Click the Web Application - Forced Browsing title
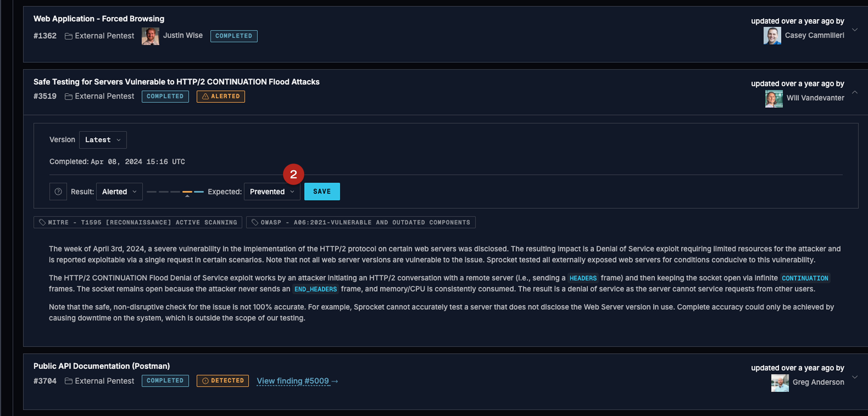The height and width of the screenshot is (416, 868). point(99,19)
